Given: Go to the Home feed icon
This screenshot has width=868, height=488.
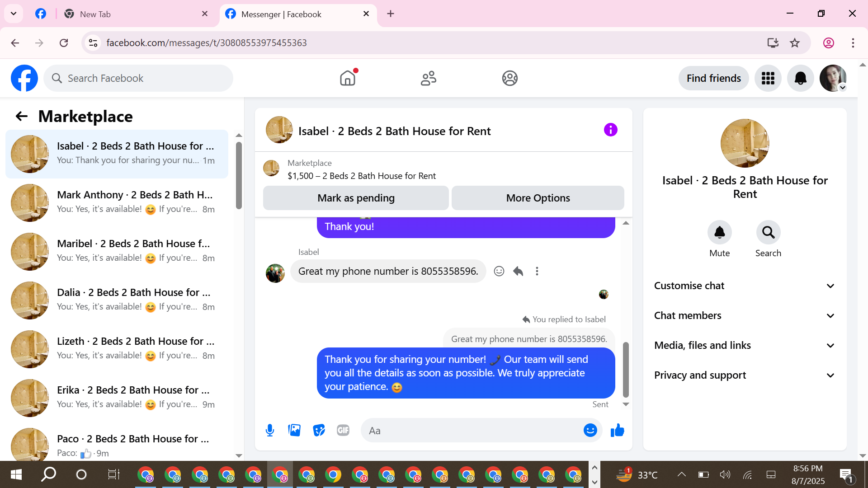Looking at the screenshot, I should point(348,78).
